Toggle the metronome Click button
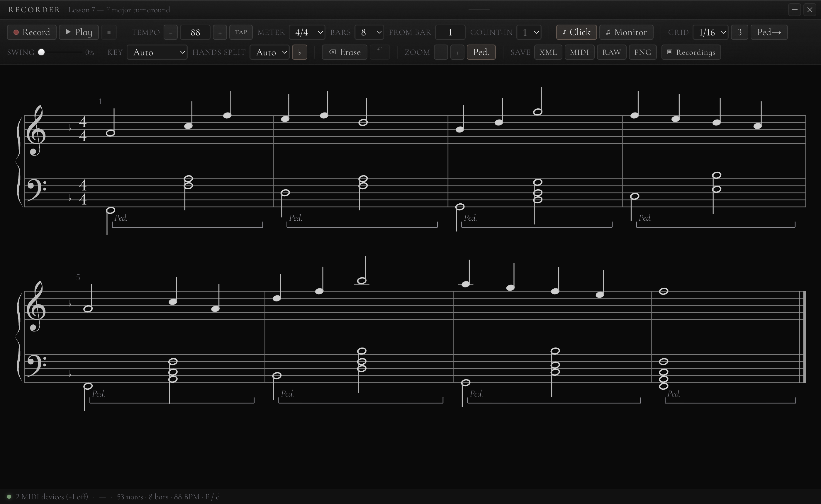Image resolution: width=821 pixels, height=504 pixels. coord(576,32)
